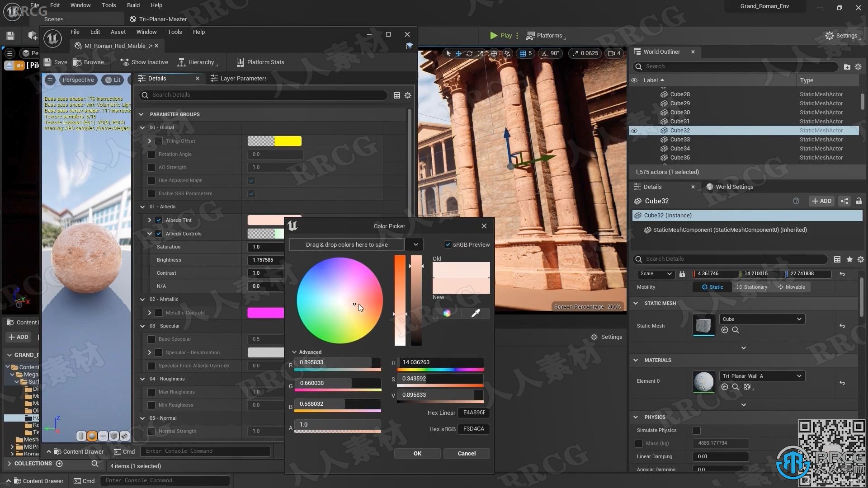
Task: Select the rotate gizmo tool in viewport
Action: click(x=469, y=53)
